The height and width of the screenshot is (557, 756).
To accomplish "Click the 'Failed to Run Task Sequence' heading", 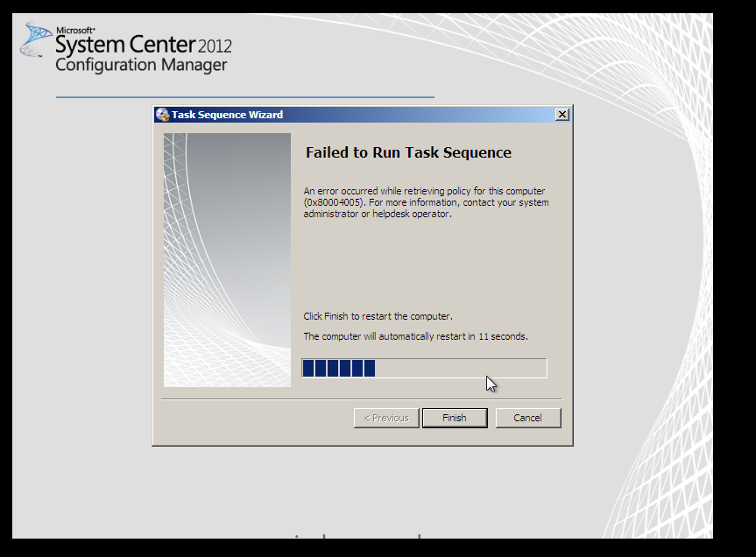I will 408,152.
